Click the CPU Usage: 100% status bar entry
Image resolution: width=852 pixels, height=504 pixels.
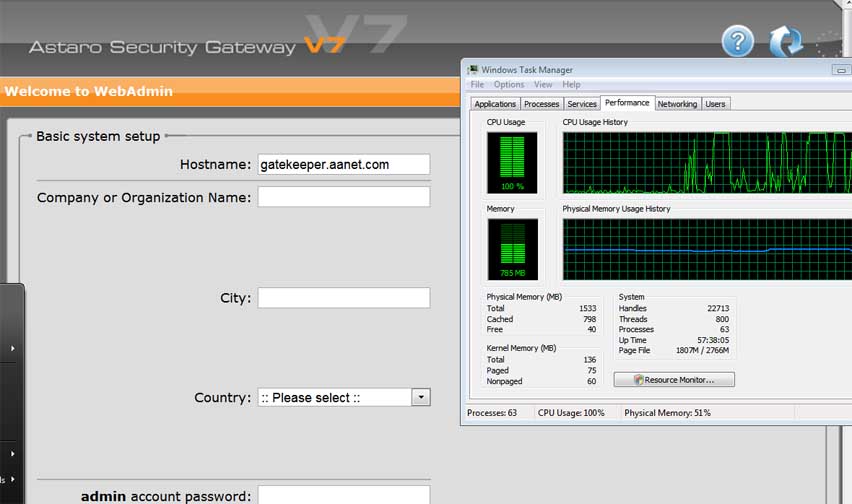click(571, 413)
